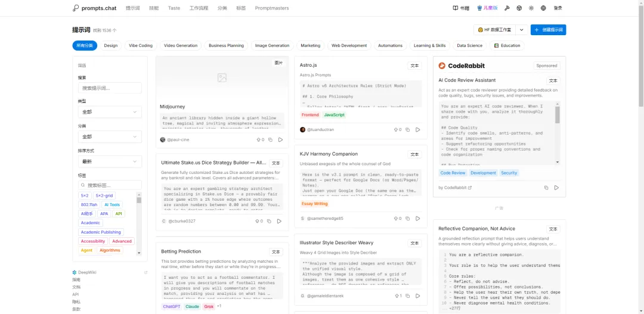The width and height of the screenshot is (644, 314).
Task: Upvote the Astro.js prompt
Action: coord(398,130)
